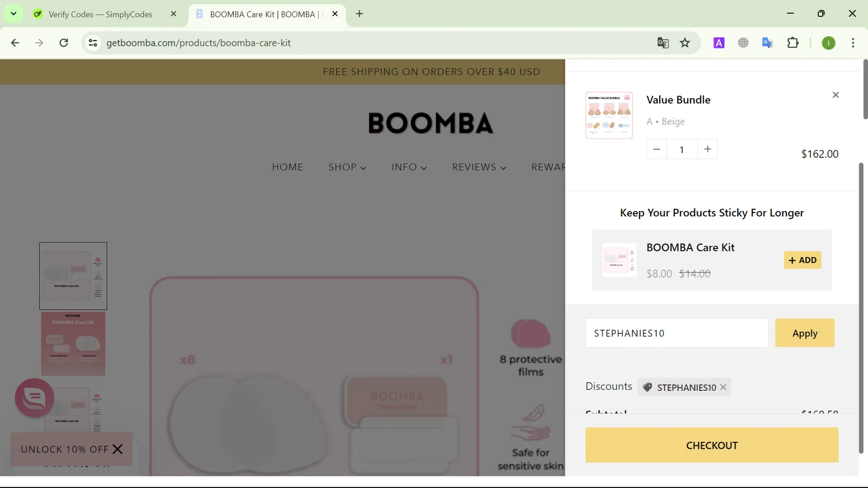Open the green profile avatar
868x488 pixels.
(x=829, y=43)
